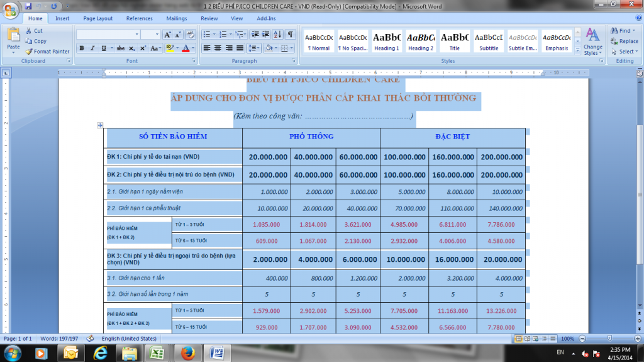Apply Normal style

click(x=319, y=41)
